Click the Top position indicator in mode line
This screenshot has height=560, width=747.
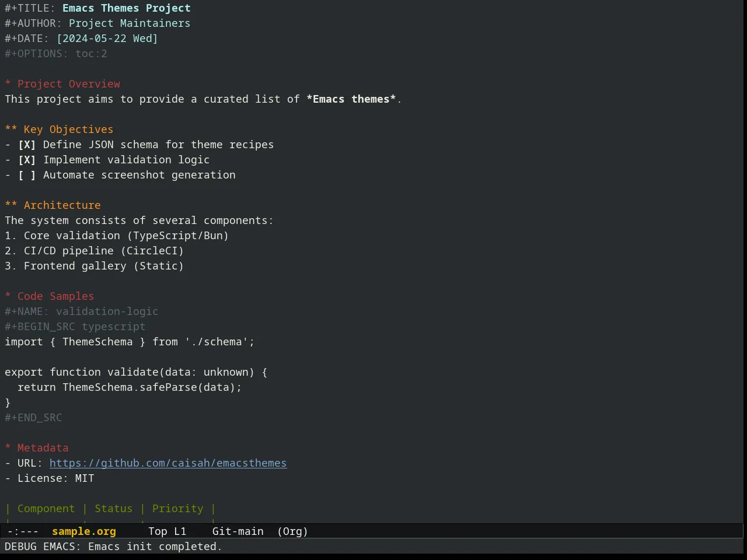click(158, 531)
